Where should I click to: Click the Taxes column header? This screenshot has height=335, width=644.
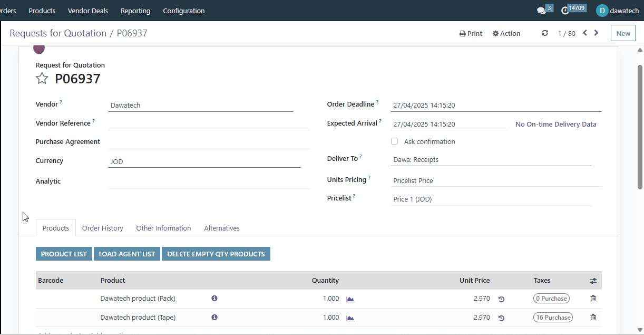coord(542,281)
